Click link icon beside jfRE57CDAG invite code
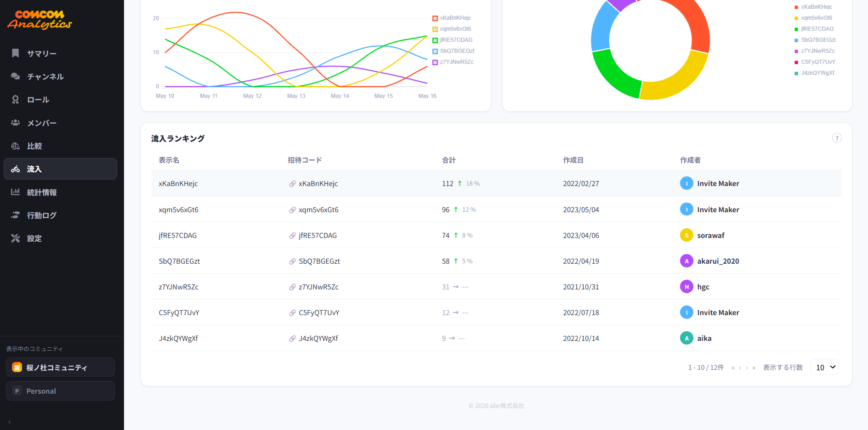868x430 pixels. (x=292, y=236)
